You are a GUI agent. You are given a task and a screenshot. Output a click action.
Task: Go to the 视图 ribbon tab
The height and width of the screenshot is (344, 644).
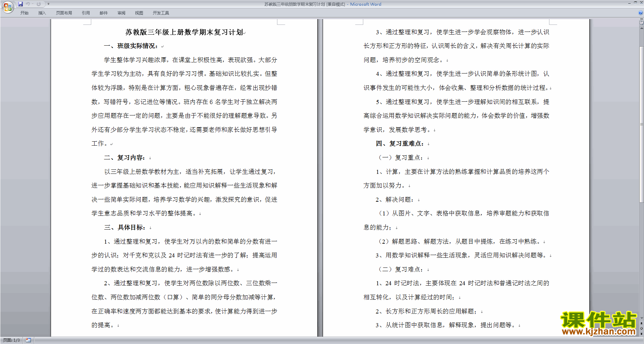tap(139, 13)
